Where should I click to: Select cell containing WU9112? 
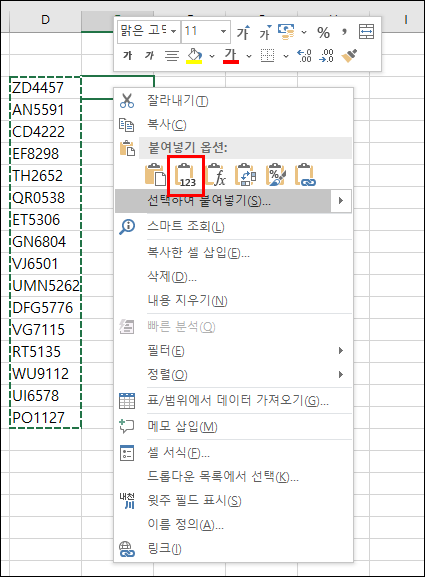(45, 374)
